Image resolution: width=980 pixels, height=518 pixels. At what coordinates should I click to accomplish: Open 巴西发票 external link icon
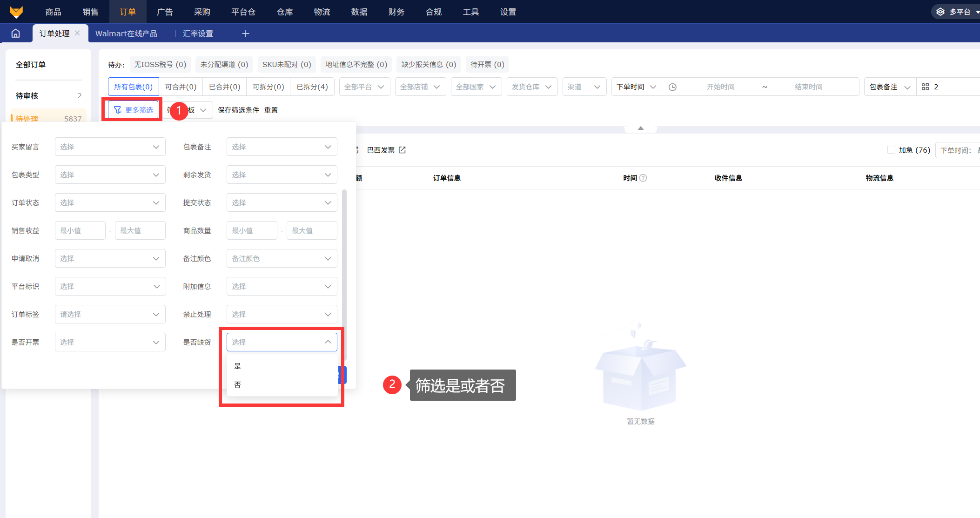point(402,150)
